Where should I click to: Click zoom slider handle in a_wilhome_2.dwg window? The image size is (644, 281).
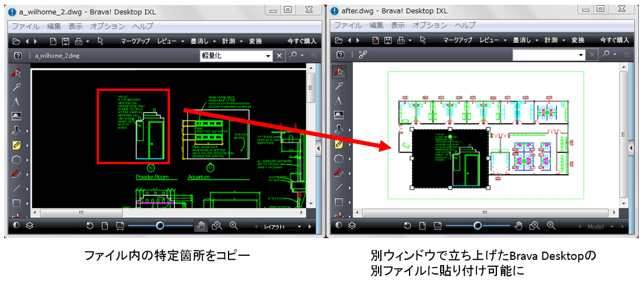(160, 225)
